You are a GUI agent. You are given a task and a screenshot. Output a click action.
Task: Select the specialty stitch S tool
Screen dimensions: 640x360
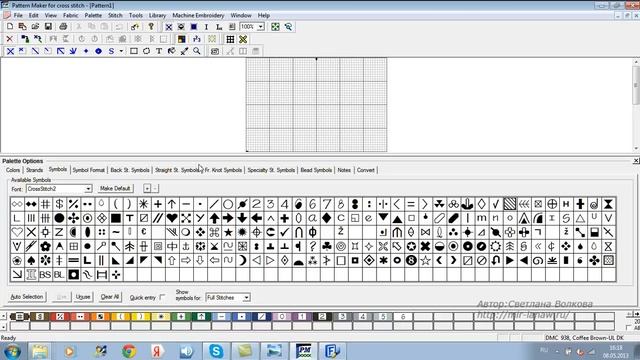coord(111,51)
